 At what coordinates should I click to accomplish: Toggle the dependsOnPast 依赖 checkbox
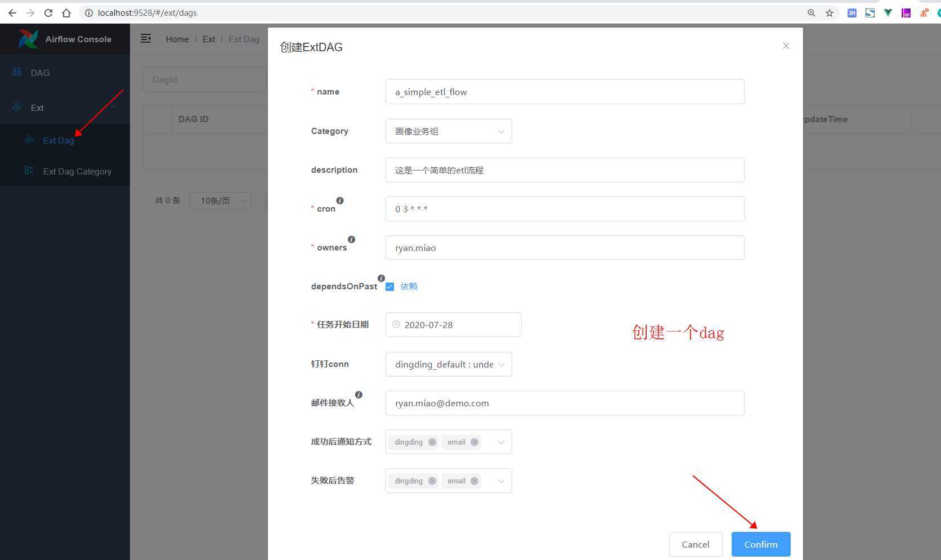389,286
